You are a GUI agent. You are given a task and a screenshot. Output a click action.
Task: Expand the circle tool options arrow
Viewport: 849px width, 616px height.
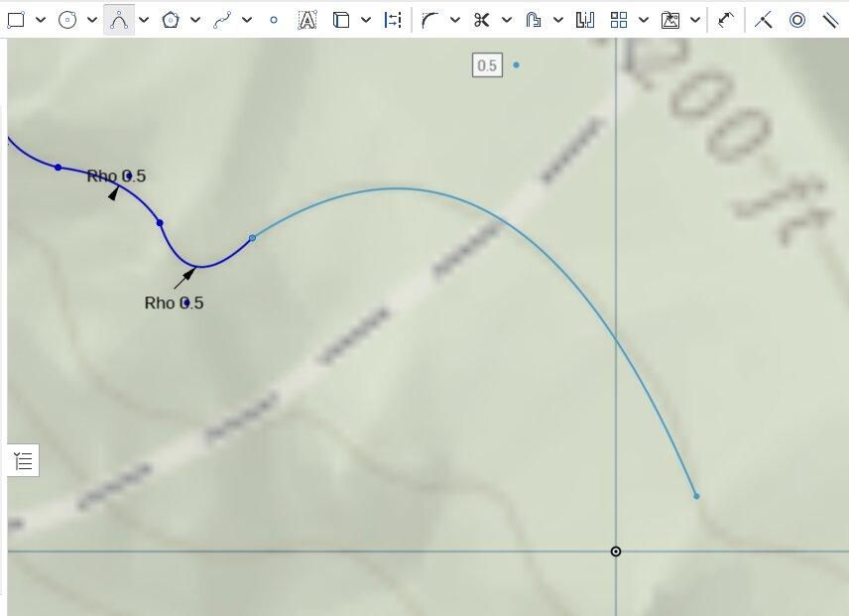(x=92, y=20)
